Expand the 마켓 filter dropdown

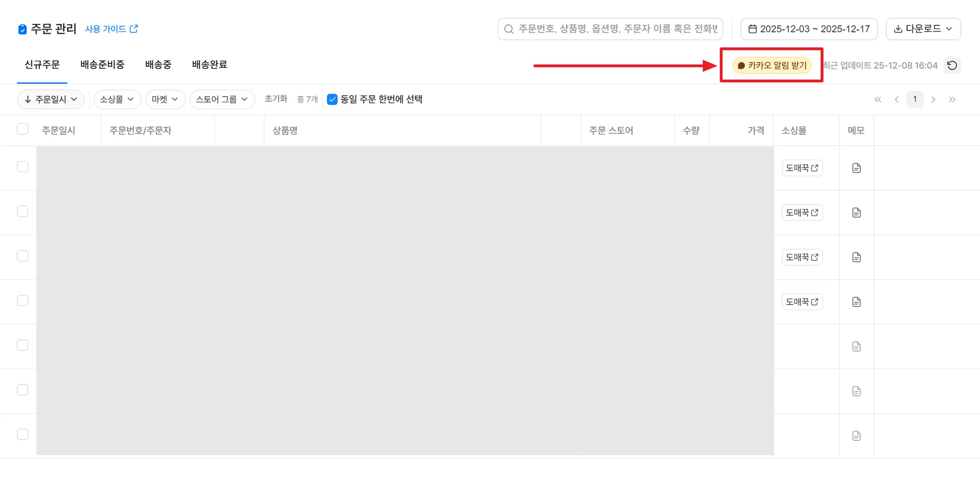(165, 99)
